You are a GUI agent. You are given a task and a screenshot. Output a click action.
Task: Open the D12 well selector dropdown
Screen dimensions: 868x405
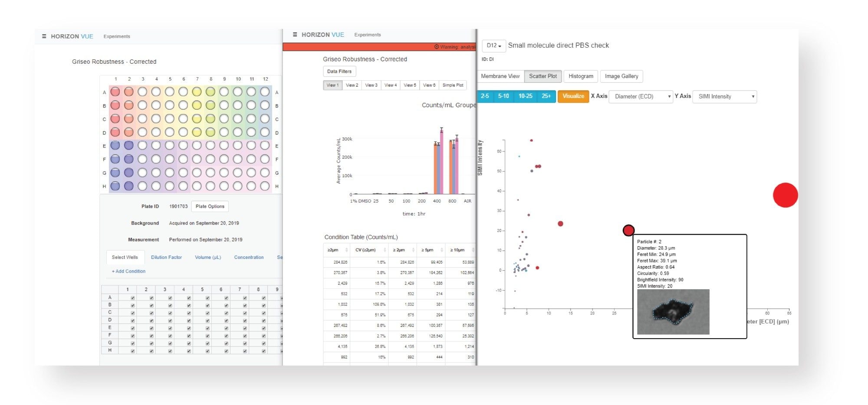click(x=494, y=46)
